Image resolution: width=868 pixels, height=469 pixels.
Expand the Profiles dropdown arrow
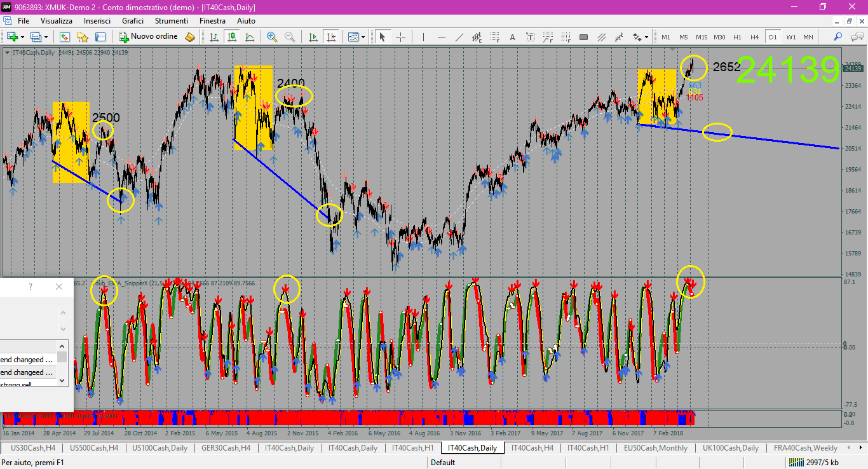[46, 37]
